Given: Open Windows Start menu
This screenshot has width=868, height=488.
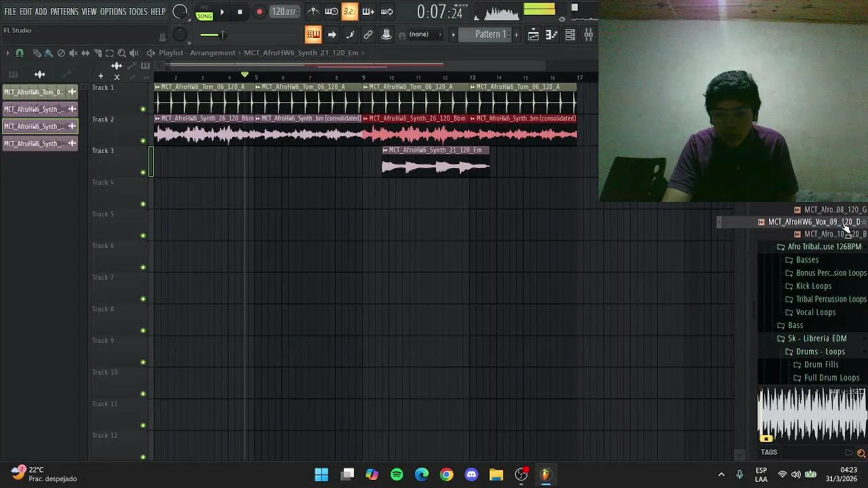Looking at the screenshot, I should 321,474.
